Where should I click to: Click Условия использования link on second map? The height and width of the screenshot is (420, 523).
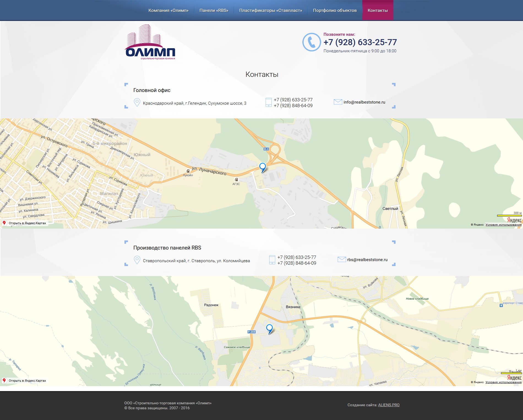pos(503,382)
